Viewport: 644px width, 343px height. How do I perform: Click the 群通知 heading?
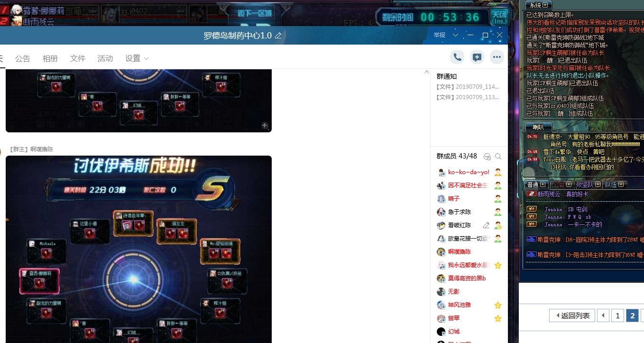(446, 76)
